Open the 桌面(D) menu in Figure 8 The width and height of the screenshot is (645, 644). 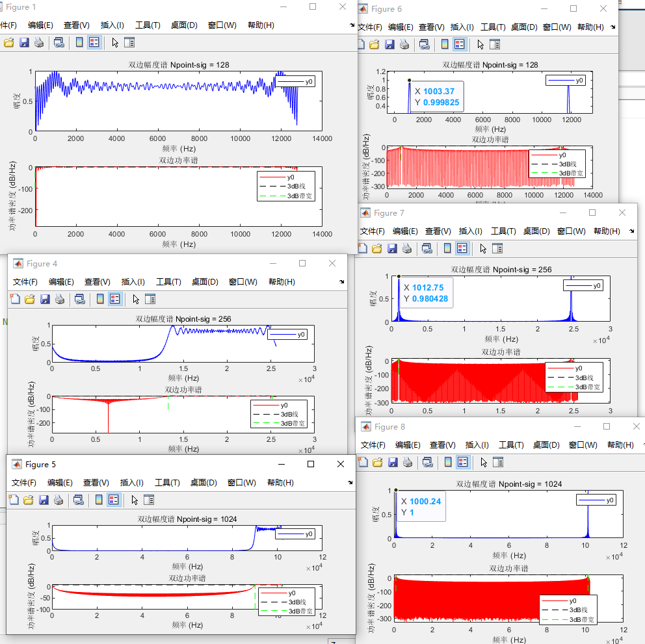[x=546, y=445]
